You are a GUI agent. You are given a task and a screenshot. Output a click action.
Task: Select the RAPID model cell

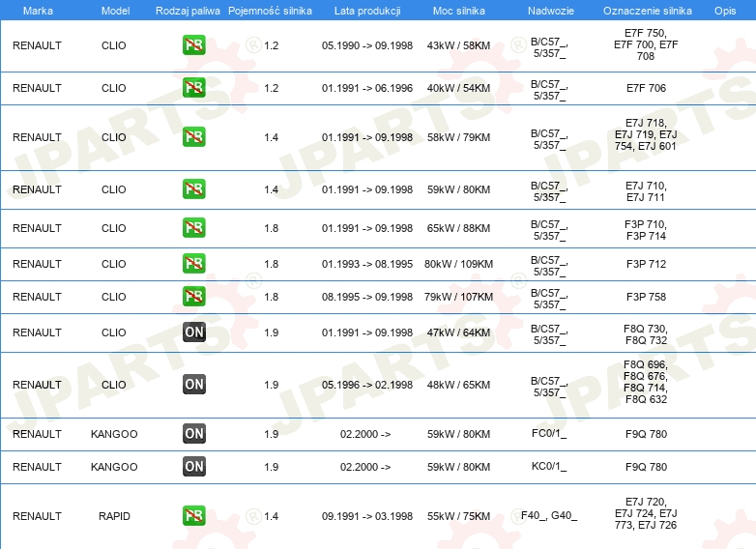click(x=114, y=516)
